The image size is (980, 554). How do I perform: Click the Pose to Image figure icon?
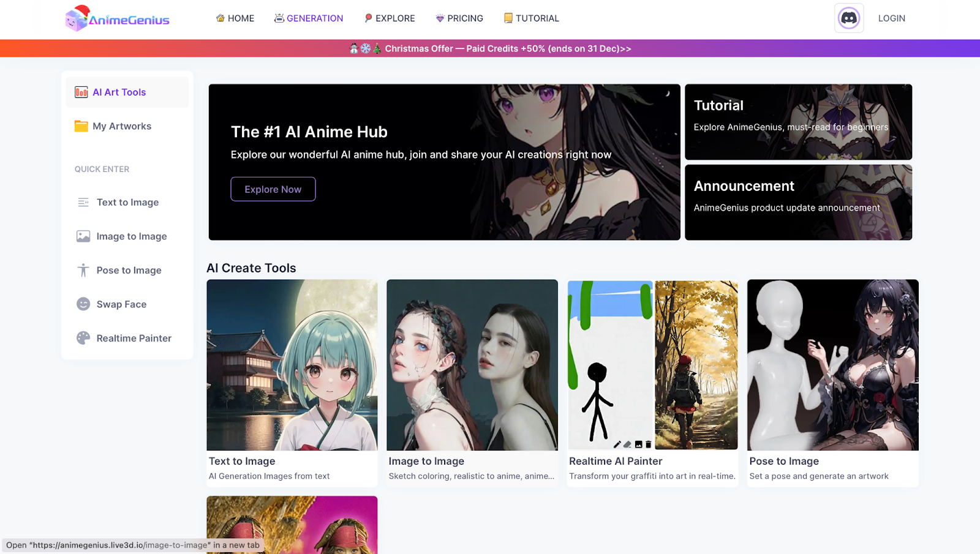pos(83,271)
